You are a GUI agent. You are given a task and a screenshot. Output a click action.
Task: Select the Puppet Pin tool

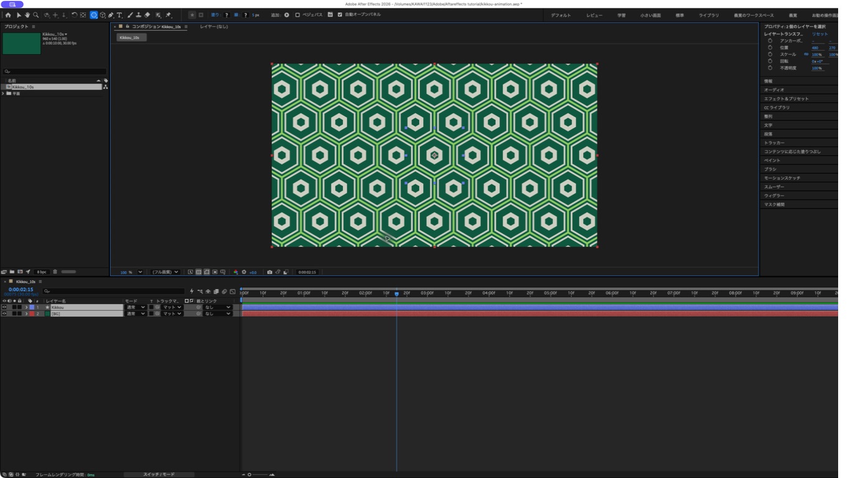click(168, 15)
